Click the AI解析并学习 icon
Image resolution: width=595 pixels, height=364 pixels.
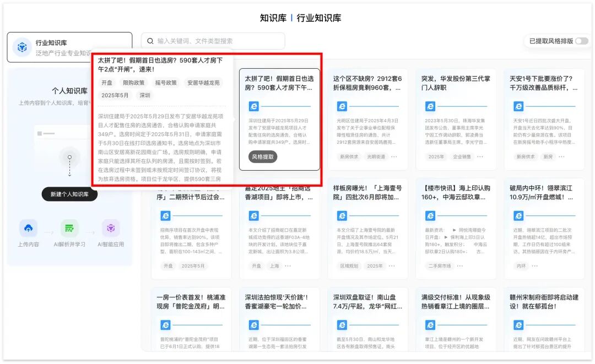(x=69, y=229)
